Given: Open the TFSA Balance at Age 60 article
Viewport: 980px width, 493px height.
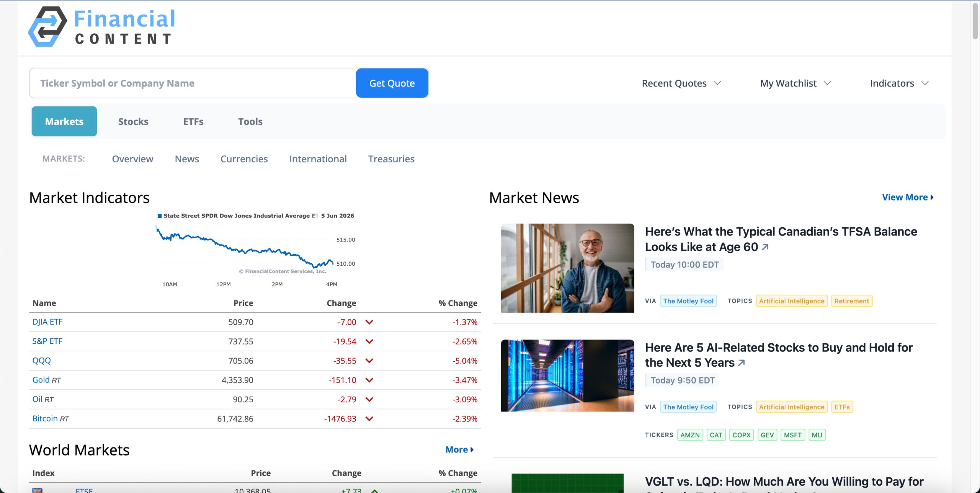Looking at the screenshot, I should (x=781, y=239).
